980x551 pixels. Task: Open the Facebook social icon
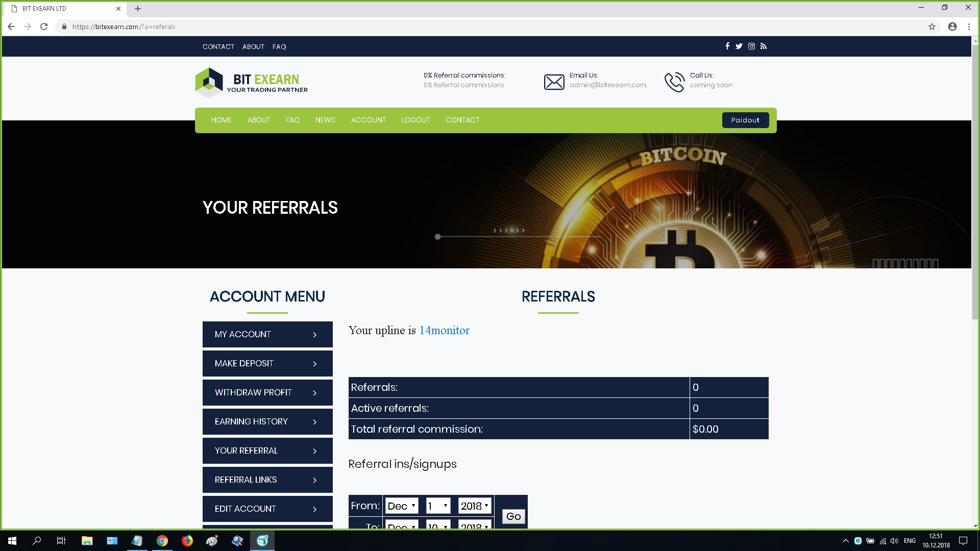point(727,46)
